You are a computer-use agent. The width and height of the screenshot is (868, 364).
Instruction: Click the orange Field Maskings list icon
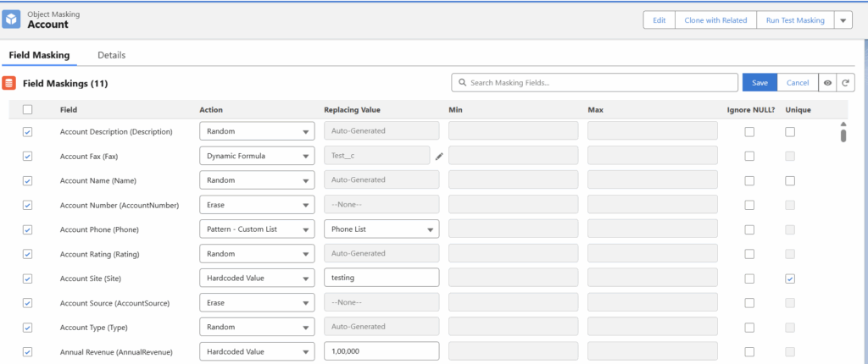(x=9, y=83)
